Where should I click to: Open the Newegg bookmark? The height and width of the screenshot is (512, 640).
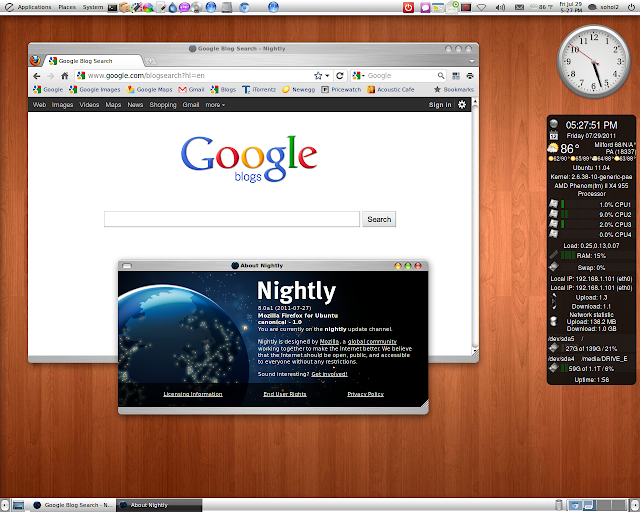tap(298, 89)
